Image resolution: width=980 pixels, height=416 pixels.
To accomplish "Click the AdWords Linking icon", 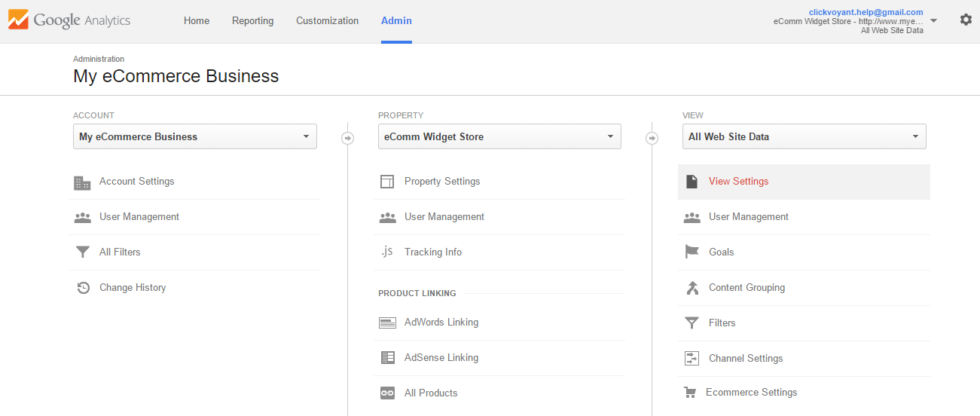I will (387, 323).
